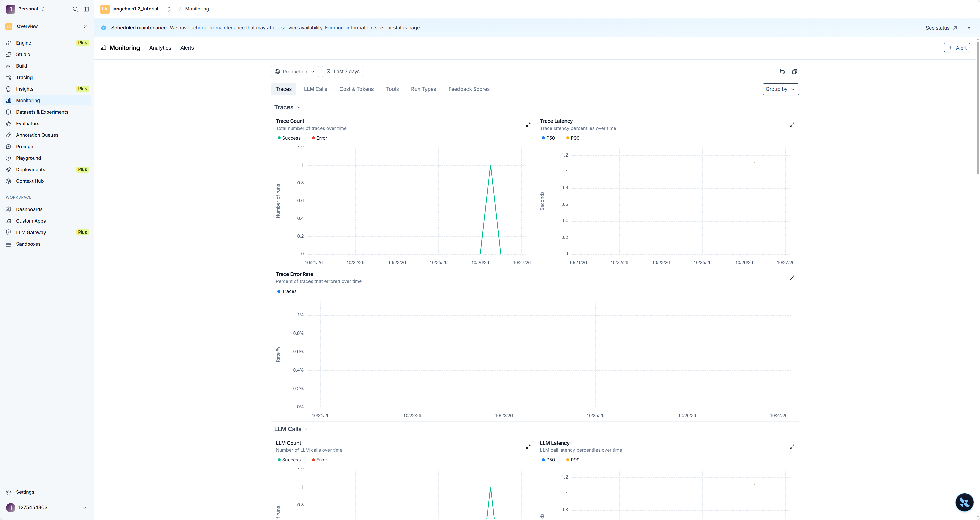Select the Feedback Scores tab
The height and width of the screenshot is (520, 980).
point(469,89)
